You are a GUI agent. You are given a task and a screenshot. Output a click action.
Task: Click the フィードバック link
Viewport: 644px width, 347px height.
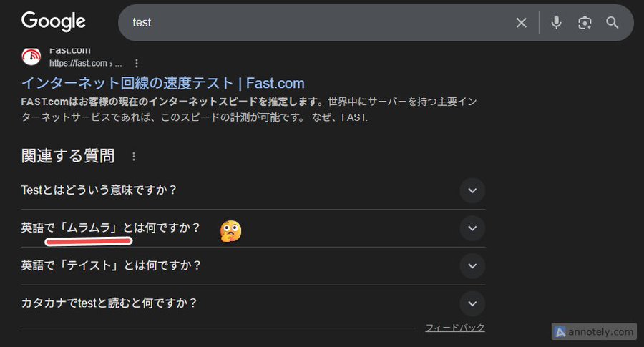tap(455, 328)
